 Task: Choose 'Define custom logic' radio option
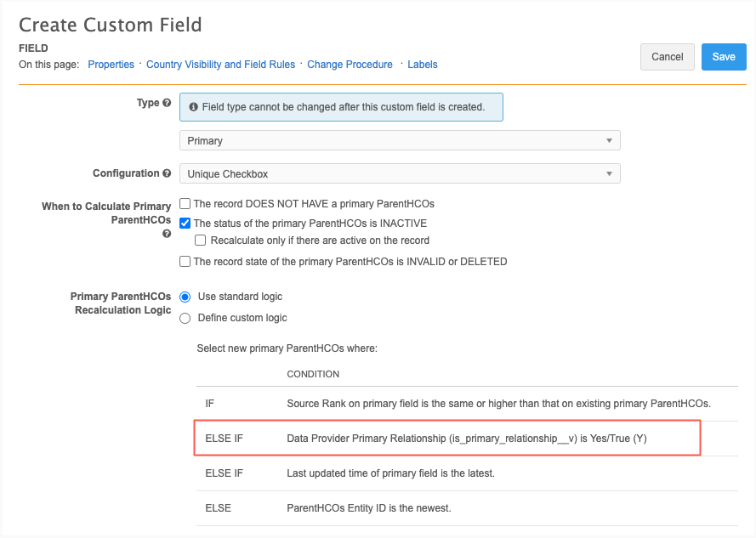pyautogui.click(x=185, y=318)
